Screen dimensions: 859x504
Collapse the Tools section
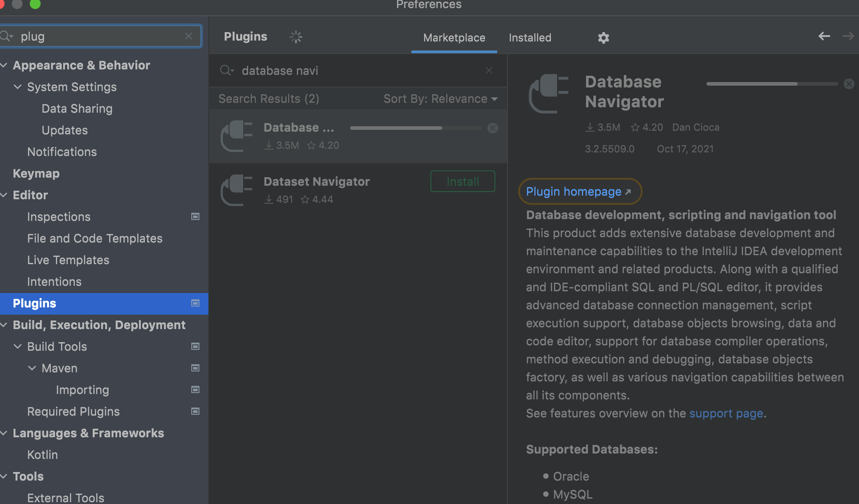[4, 477]
